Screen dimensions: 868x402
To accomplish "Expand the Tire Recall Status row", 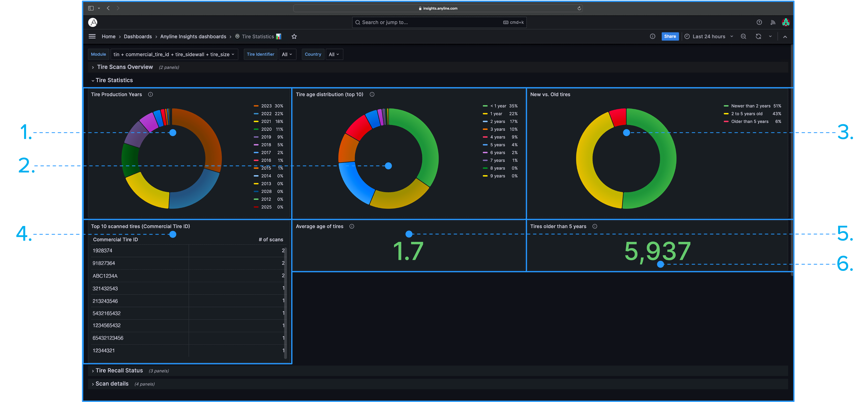I will [119, 370].
